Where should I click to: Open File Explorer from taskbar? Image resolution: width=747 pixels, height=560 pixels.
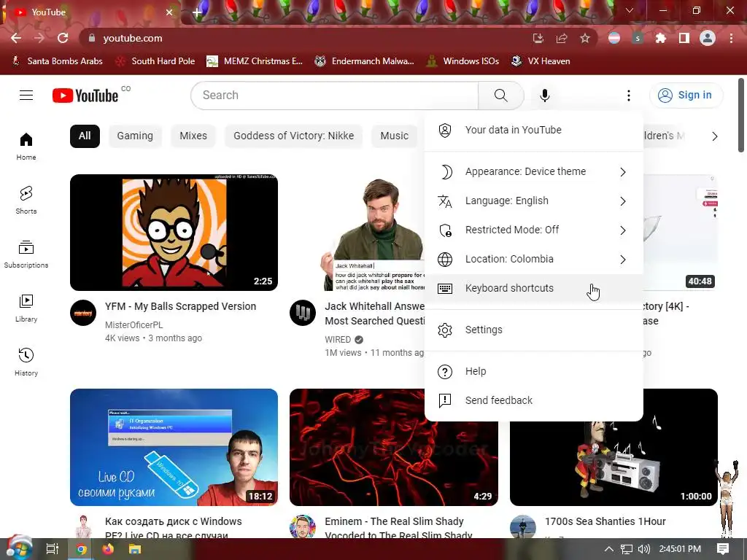tap(135, 549)
